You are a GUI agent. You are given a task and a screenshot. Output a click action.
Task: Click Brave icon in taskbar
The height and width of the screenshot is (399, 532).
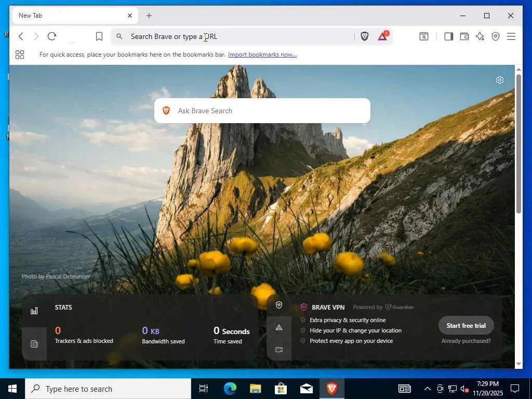332,389
